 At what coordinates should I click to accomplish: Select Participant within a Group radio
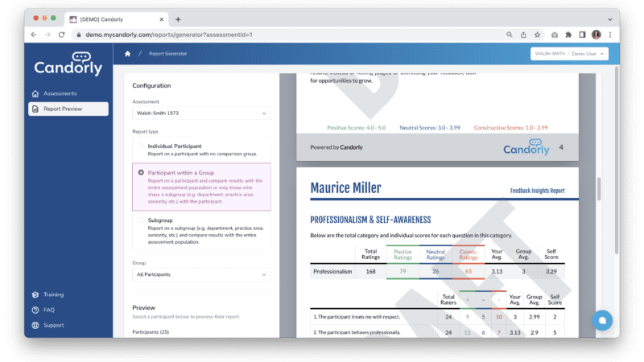141,173
